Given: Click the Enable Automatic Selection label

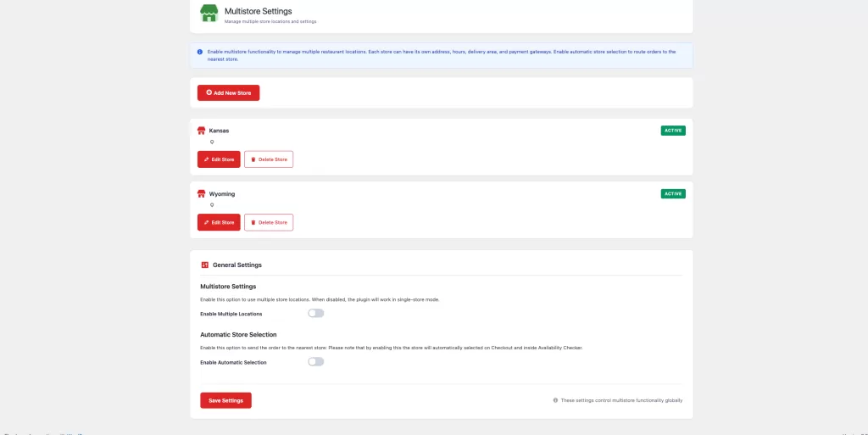Looking at the screenshot, I should coord(233,363).
